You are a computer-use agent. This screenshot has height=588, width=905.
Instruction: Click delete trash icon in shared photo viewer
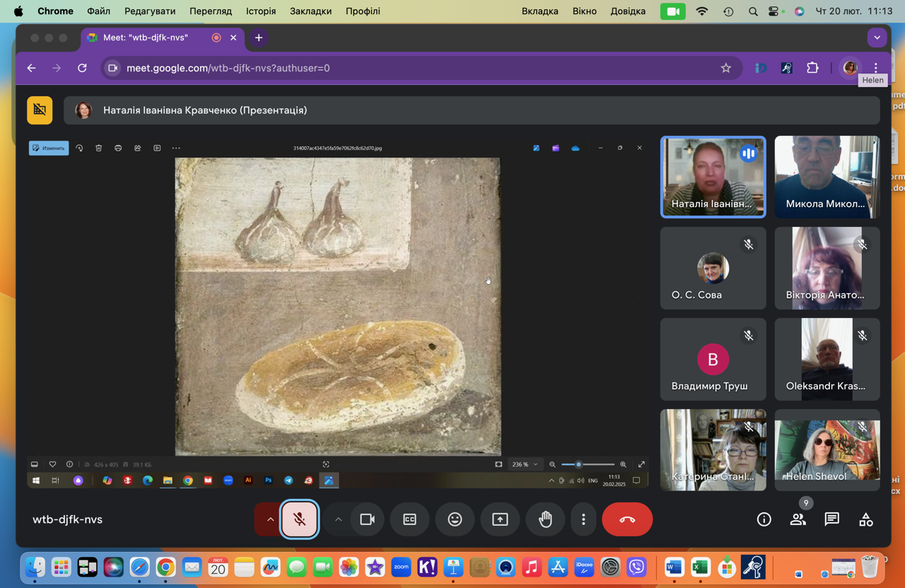pos(99,148)
